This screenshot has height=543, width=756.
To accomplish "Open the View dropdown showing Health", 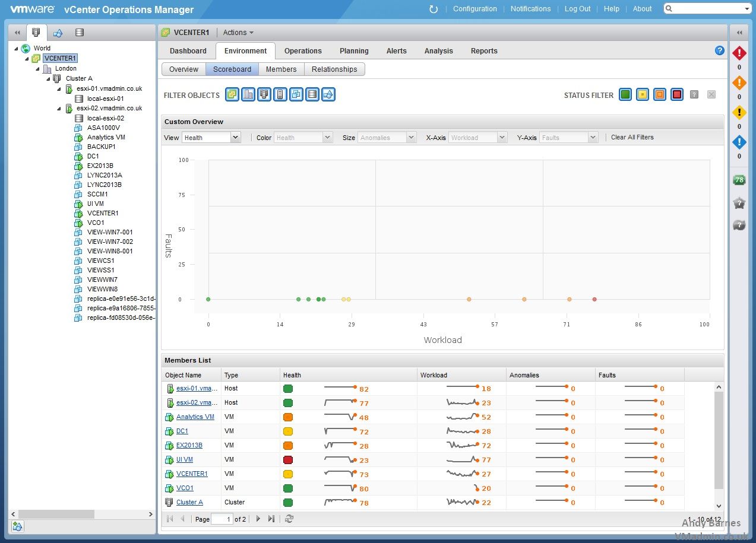I will click(211, 138).
